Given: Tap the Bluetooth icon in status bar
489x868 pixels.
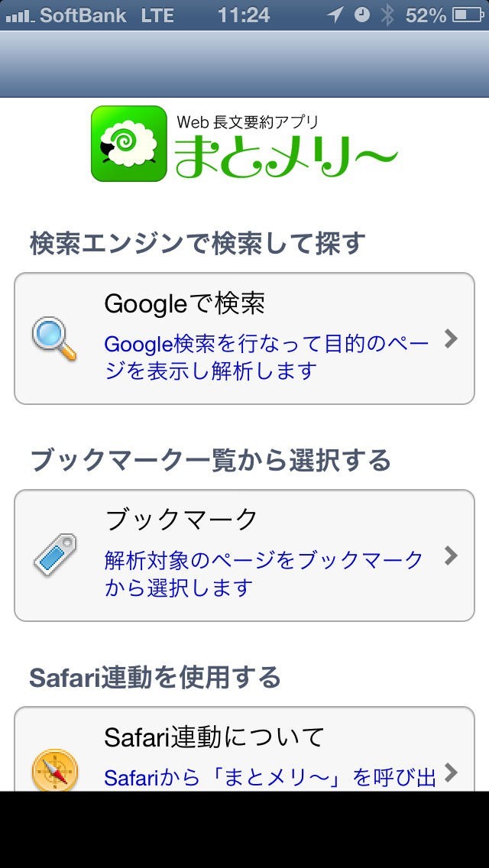Looking at the screenshot, I should (x=388, y=15).
